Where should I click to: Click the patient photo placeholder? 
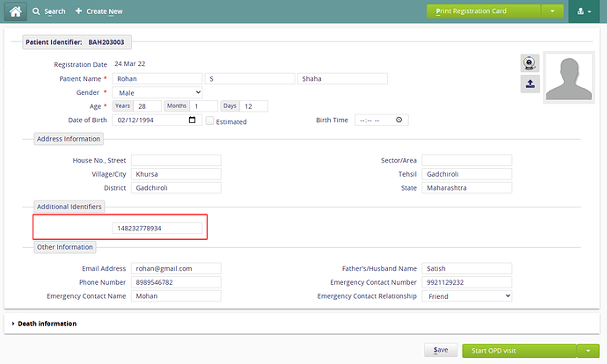568,77
